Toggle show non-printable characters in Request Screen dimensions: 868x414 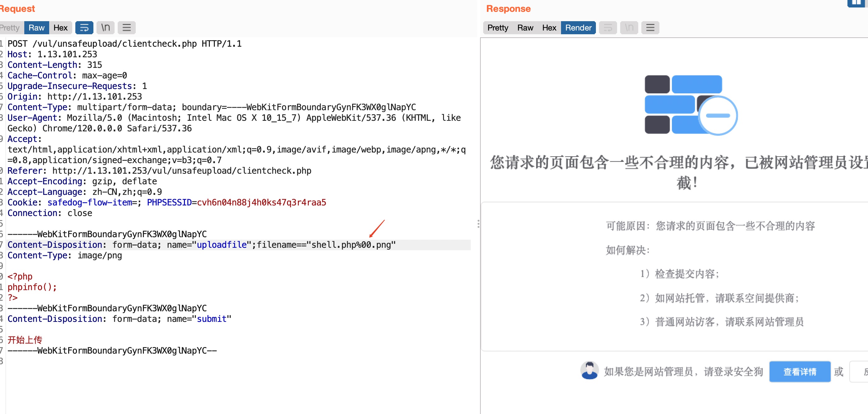106,28
